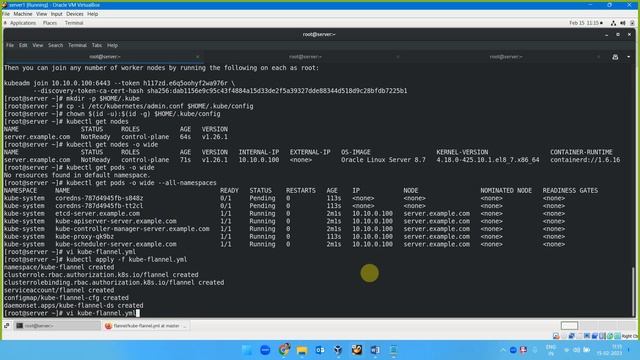This screenshot has width=640, height=360.
Task: Open the Terminal app menu in GNOME top bar
Action: click(74, 23)
